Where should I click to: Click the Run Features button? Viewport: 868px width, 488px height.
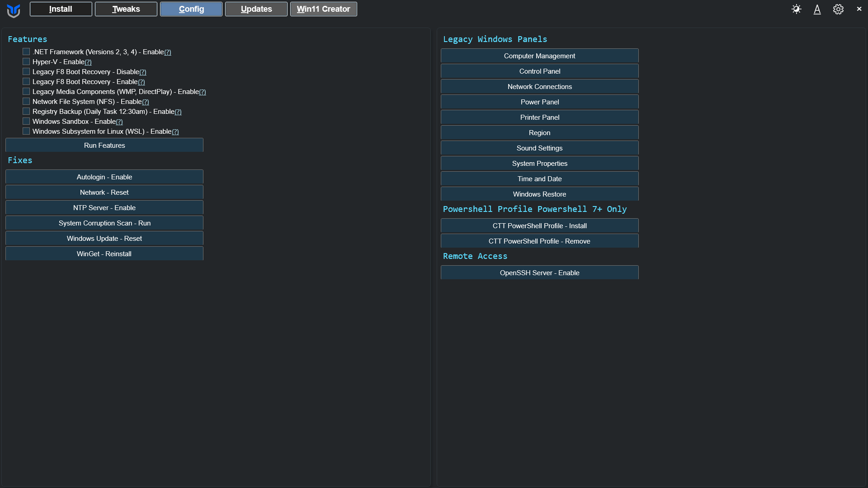(x=104, y=145)
